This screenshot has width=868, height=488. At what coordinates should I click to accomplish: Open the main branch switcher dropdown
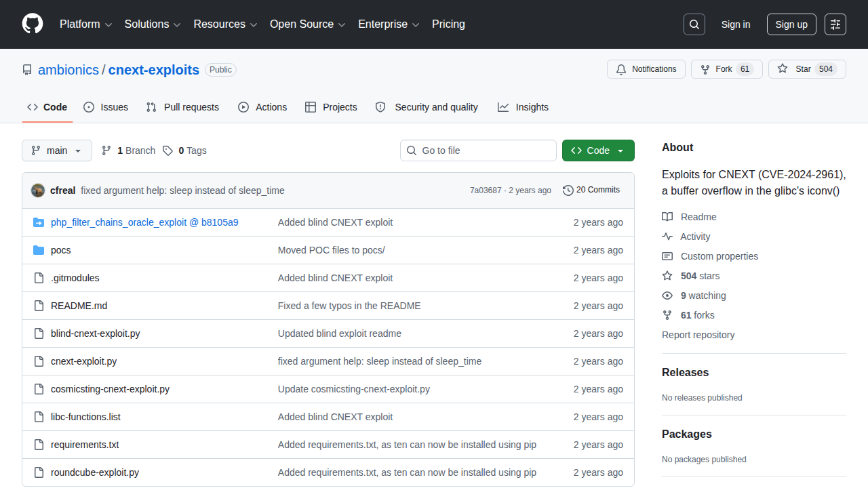pyautogui.click(x=57, y=150)
